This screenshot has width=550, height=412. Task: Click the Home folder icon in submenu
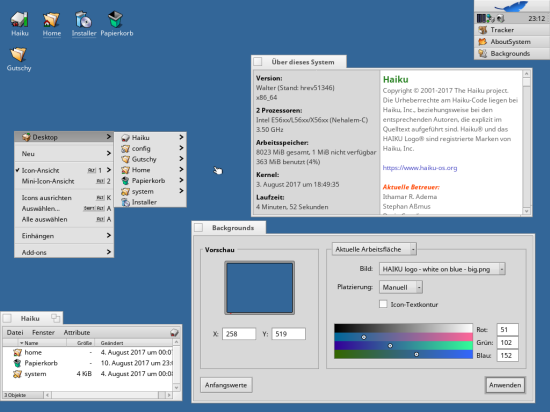[x=125, y=170]
